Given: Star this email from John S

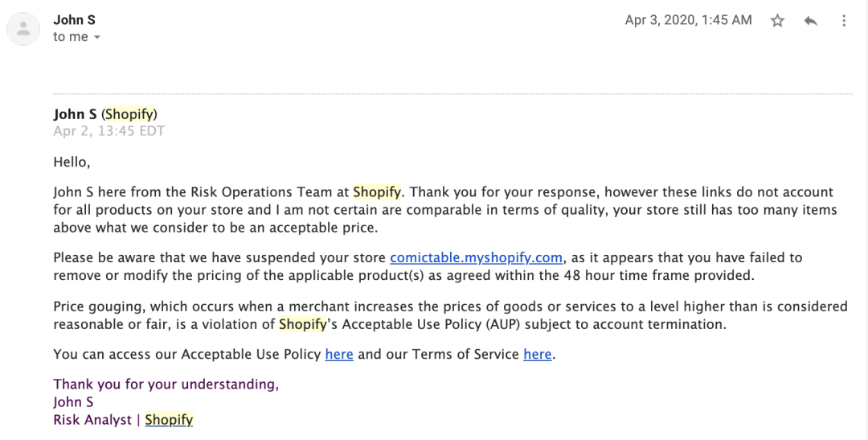Looking at the screenshot, I should click(x=777, y=21).
